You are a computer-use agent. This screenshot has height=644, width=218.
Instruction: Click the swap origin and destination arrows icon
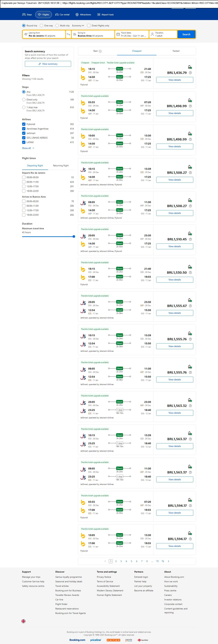click(x=68, y=34)
